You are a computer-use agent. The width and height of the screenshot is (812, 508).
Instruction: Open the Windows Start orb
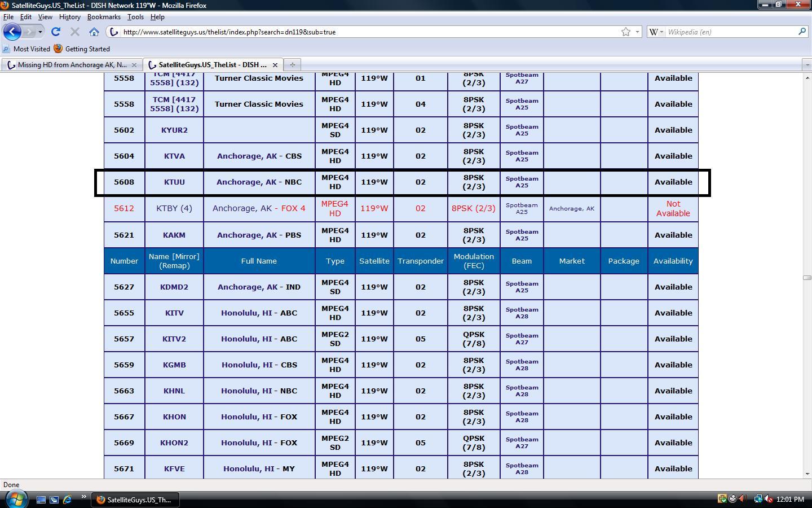pos(16,499)
